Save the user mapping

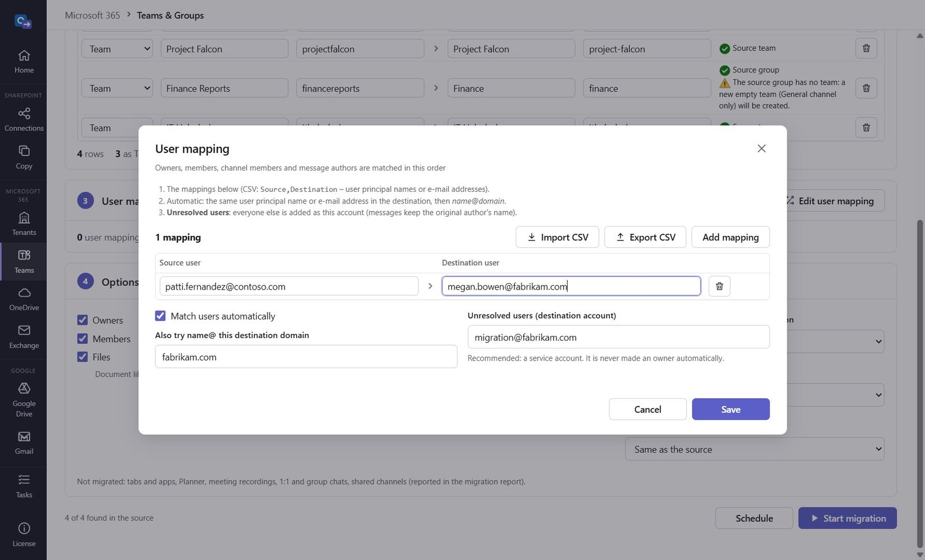(x=731, y=409)
